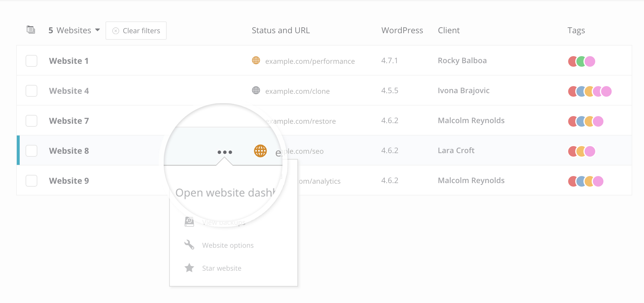644x303 pixels.
Task: Open the example.com/clone URL link
Action: pyautogui.click(x=297, y=91)
